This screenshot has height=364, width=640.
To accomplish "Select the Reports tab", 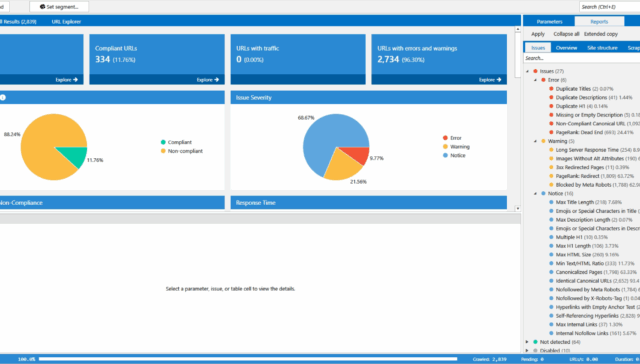I will pos(599,22).
